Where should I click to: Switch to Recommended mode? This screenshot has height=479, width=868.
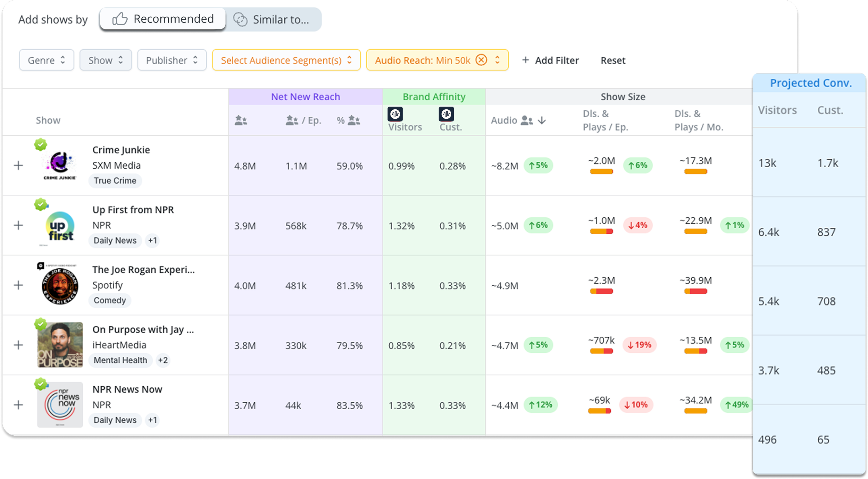[163, 19]
